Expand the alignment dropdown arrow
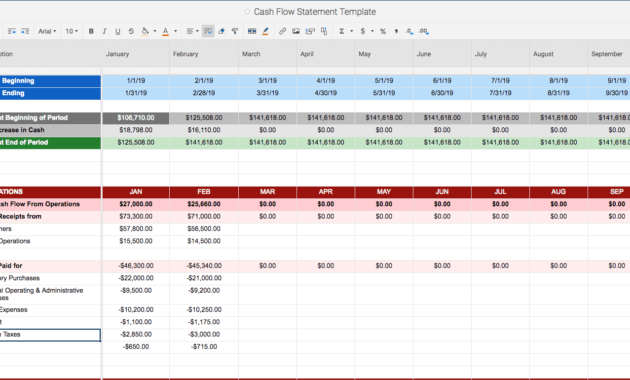Image resolution: width=630 pixels, height=380 pixels. point(197,31)
